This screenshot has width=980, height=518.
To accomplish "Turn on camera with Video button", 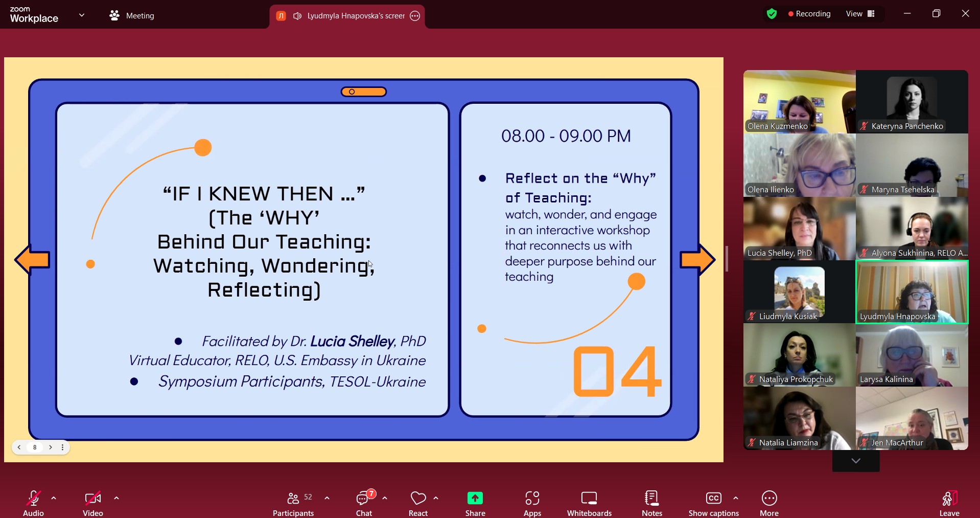I will click(x=93, y=503).
